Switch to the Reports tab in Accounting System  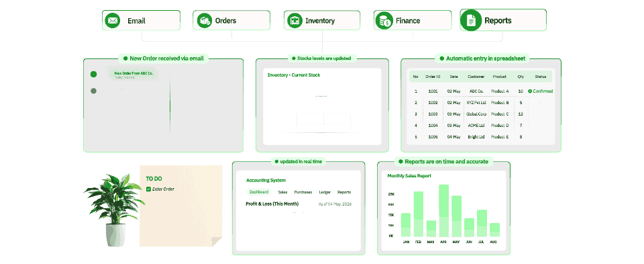point(344,192)
